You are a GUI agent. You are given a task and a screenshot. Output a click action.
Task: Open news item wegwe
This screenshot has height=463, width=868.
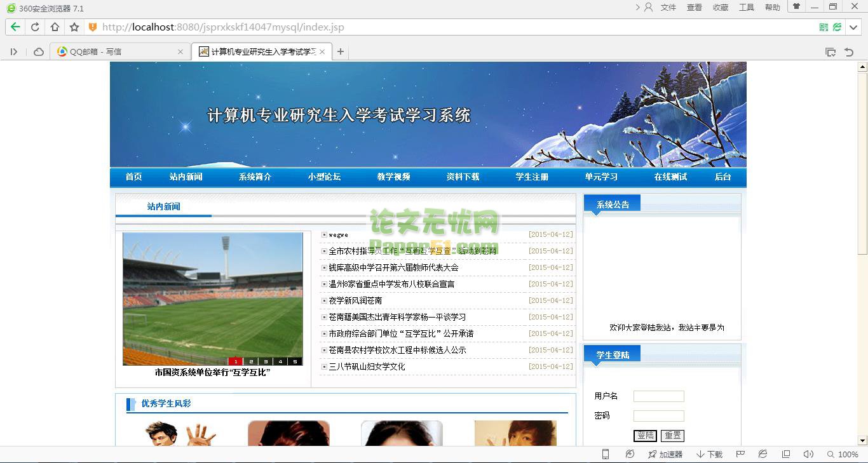point(339,235)
